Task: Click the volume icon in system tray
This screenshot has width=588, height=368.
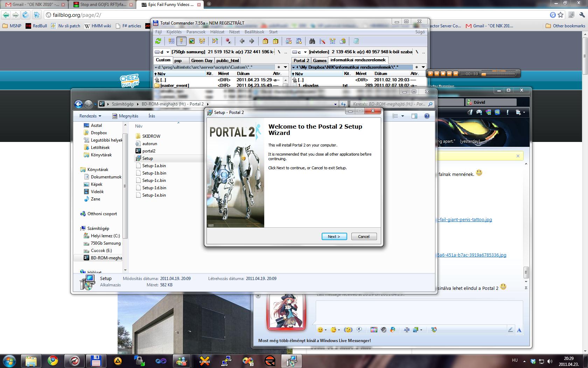Action: 550,361
